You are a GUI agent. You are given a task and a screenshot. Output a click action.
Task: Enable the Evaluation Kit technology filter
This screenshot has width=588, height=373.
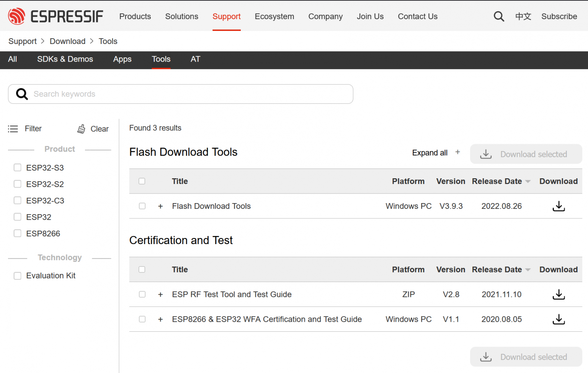point(17,275)
